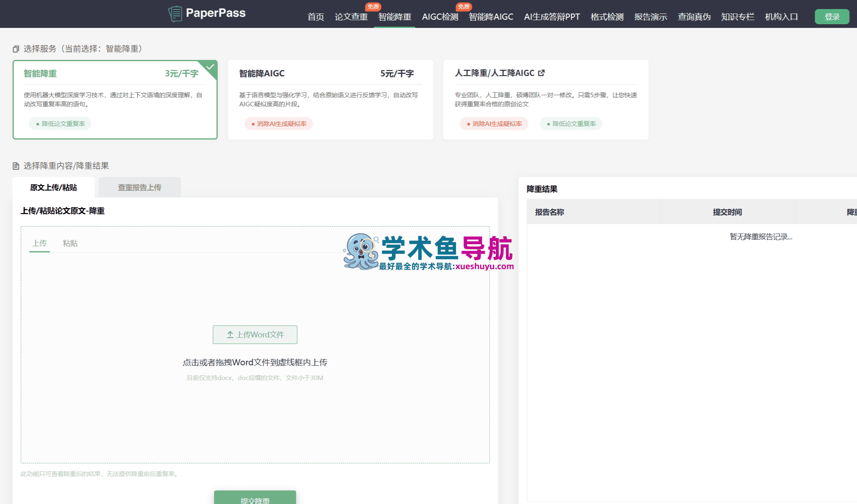Click the 消除AI生成疑似率 tag on 智能降AIGC card
This screenshot has width=857, height=504.
click(279, 124)
